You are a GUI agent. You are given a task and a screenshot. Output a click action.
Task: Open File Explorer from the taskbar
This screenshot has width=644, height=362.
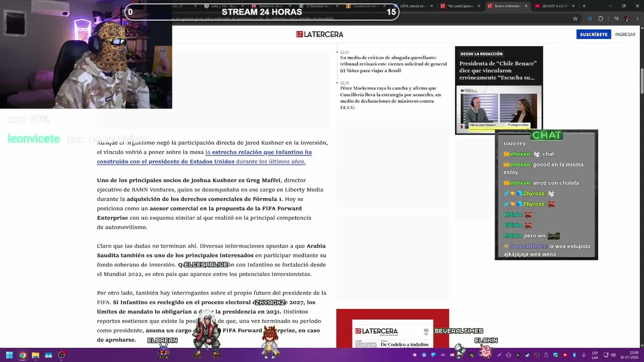click(35, 355)
